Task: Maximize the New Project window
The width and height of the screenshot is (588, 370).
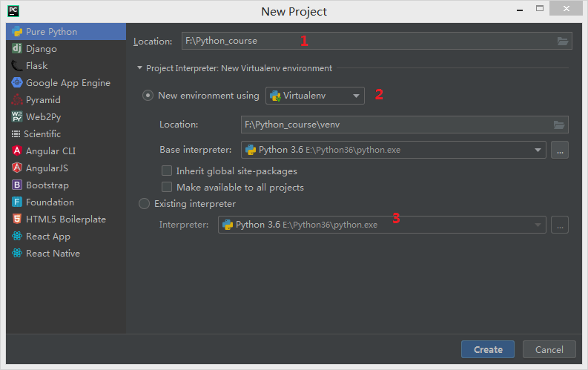Action: click(540, 8)
